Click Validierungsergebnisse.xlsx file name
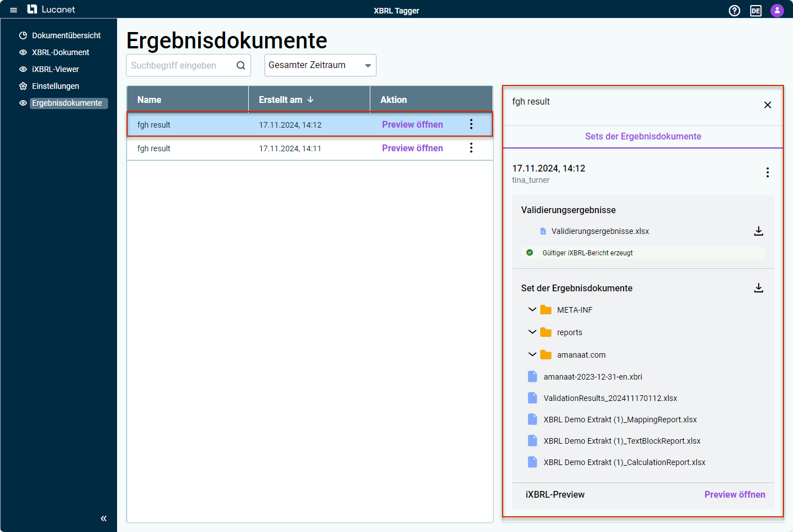Screen dimensions: 793x532 (600, 231)
